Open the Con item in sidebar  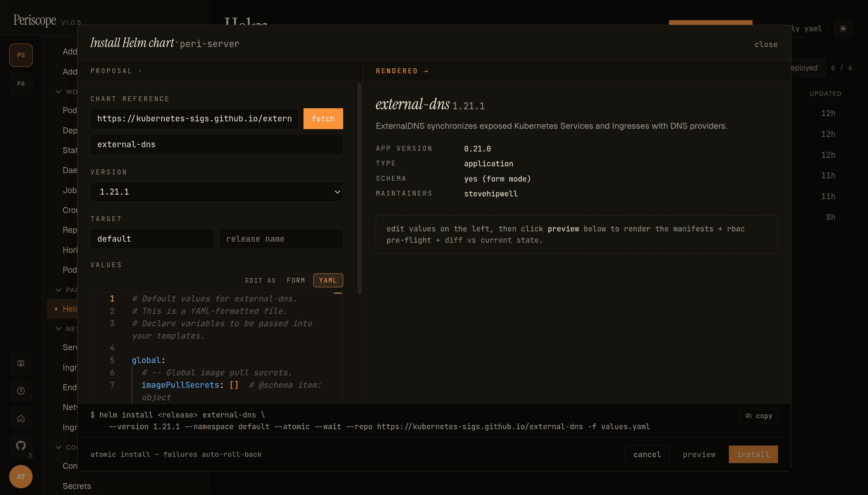pyautogui.click(x=70, y=466)
